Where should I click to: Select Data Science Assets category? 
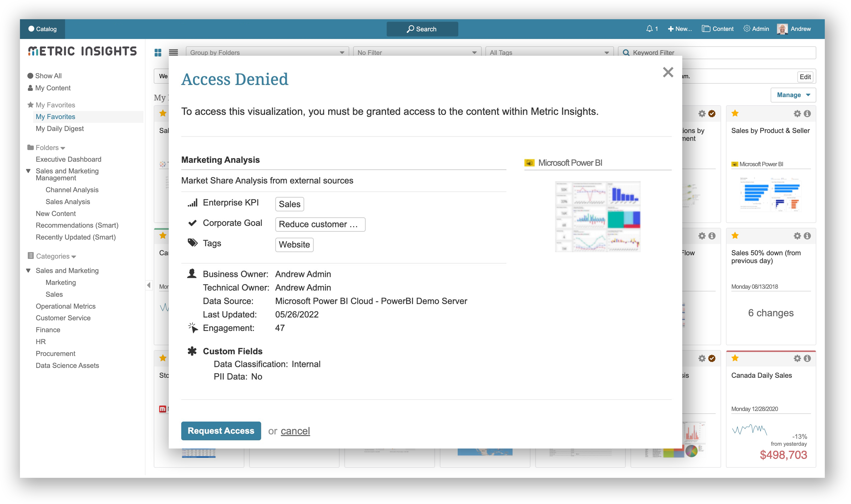[67, 365]
